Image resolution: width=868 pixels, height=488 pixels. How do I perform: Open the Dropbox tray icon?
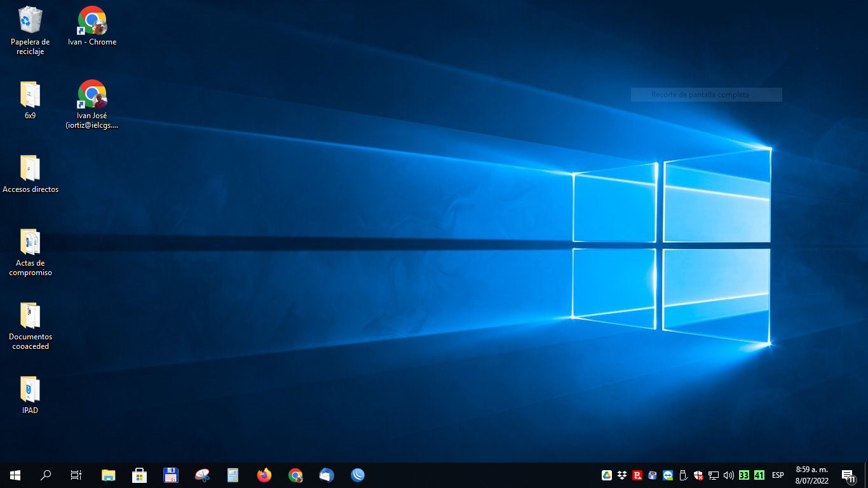coord(622,475)
